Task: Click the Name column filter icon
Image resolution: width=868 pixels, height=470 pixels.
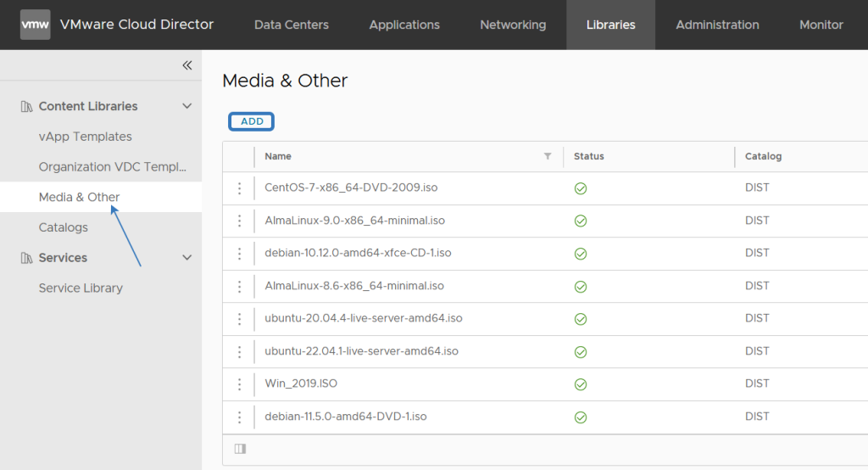Action: coord(548,156)
